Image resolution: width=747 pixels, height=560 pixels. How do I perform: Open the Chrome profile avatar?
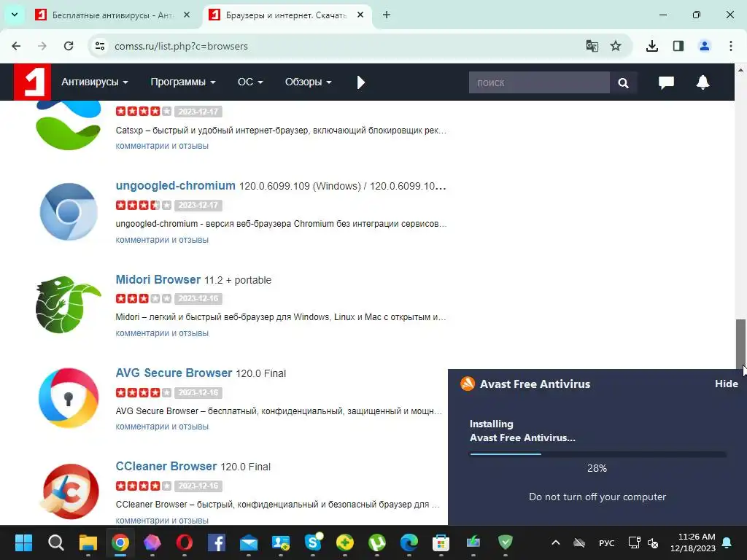[x=704, y=46]
